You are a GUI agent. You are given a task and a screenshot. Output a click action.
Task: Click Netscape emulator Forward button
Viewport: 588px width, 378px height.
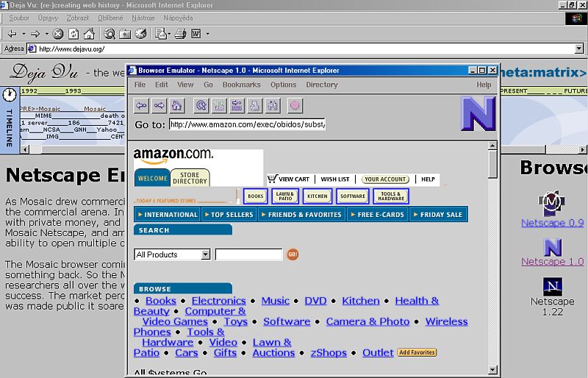tap(159, 105)
